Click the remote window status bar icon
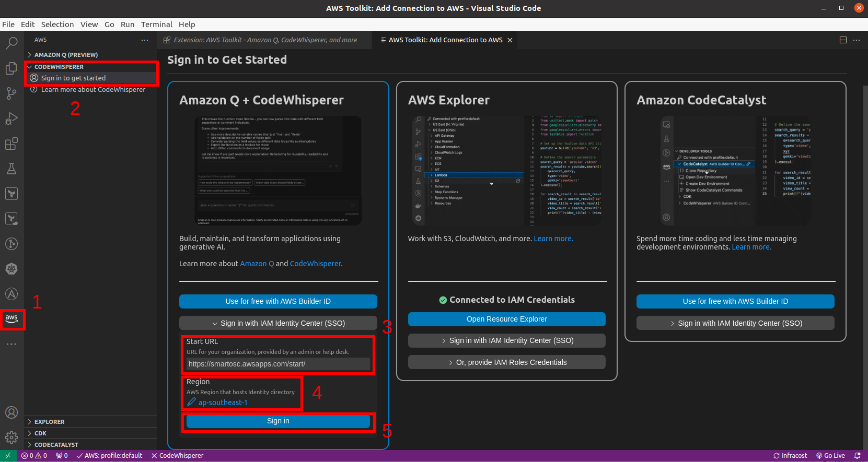The width and height of the screenshot is (868, 462). point(8,456)
